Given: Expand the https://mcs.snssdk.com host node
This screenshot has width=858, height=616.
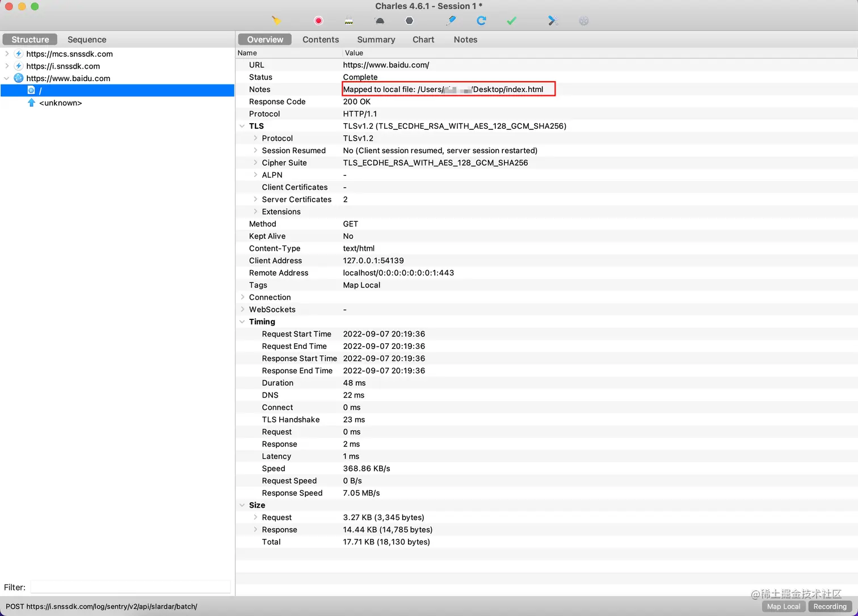Looking at the screenshot, I should click(x=7, y=54).
